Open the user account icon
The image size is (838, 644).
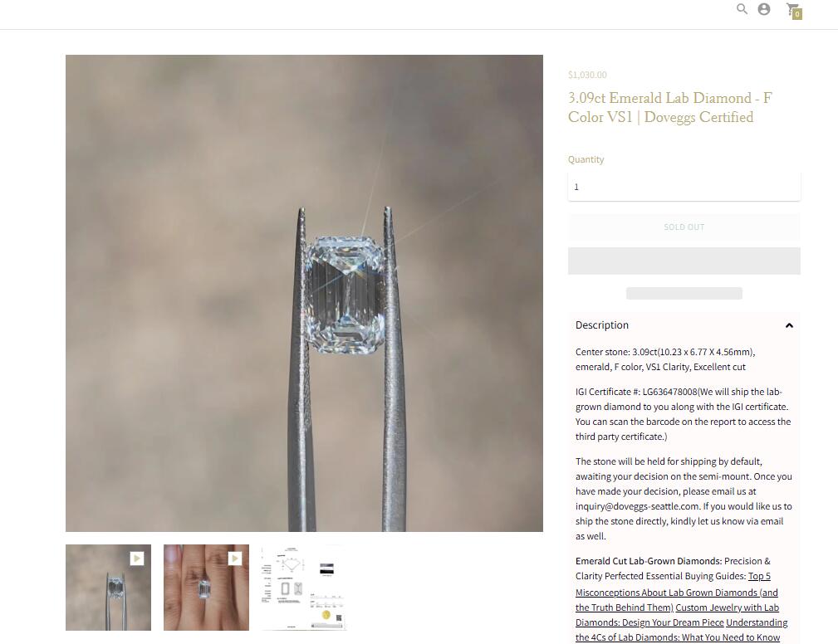pyautogui.click(x=764, y=9)
